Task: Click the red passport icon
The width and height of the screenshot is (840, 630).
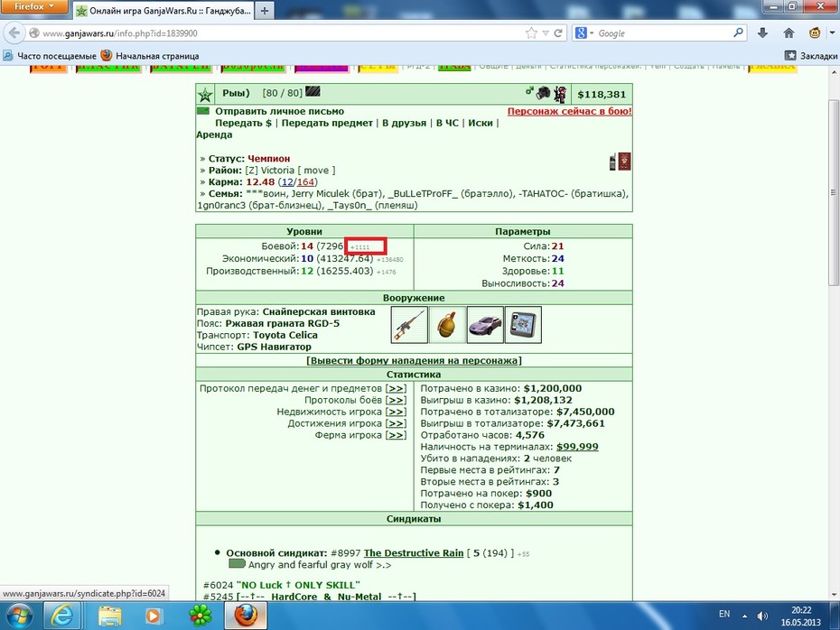Action: 623,162
